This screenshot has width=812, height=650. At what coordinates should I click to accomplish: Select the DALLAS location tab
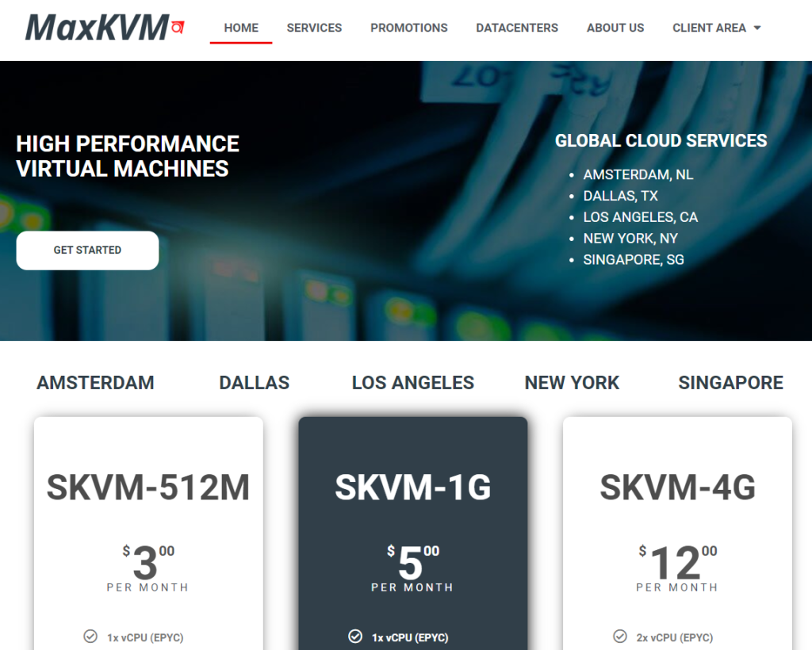coord(255,383)
